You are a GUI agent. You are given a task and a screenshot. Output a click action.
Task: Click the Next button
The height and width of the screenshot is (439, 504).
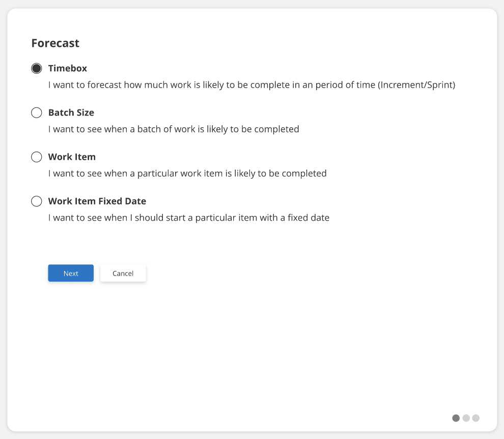(71, 273)
